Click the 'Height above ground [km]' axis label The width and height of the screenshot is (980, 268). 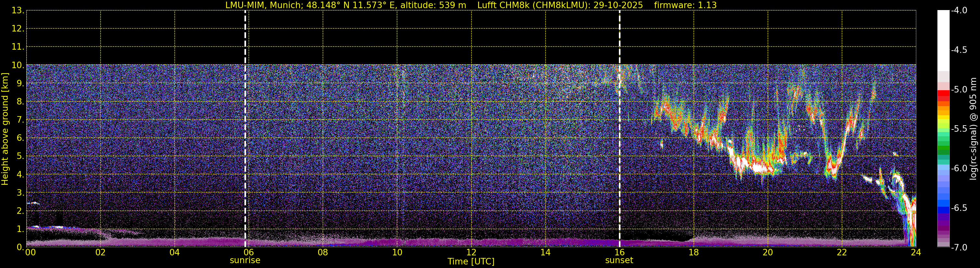[5, 129]
